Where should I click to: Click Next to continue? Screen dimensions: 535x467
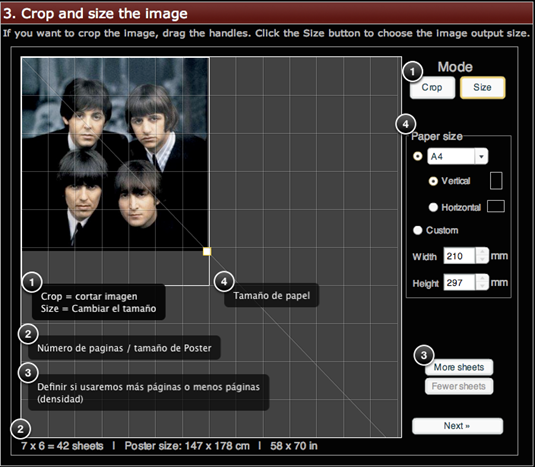pos(457,426)
